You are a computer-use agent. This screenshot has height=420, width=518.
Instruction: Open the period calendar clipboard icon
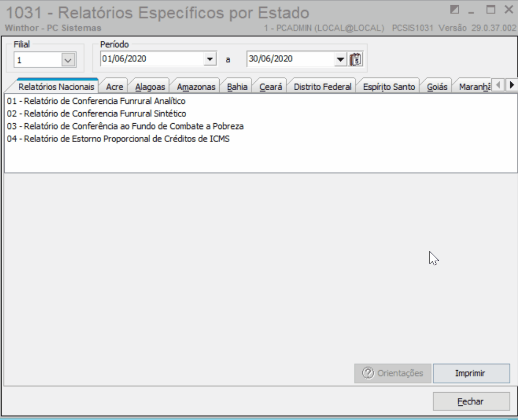pyautogui.click(x=356, y=59)
